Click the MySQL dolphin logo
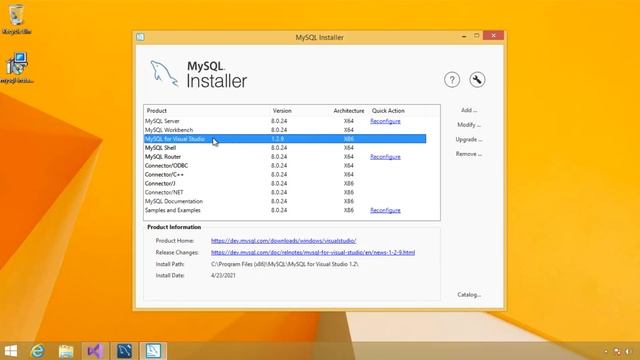This screenshot has height=360, width=640. pyautogui.click(x=164, y=74)
